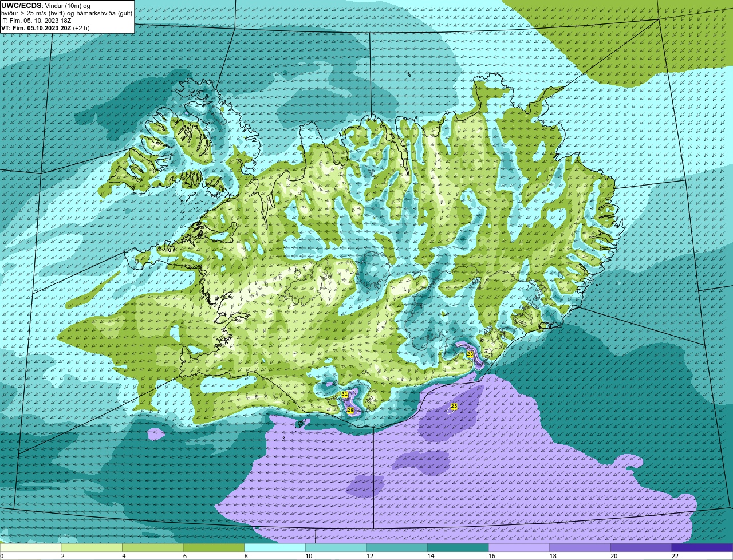Click the 'IT: Fim. 05. 10. 2023 18Z' line
This screenshot has height=560, width=733.
[36, 21]
